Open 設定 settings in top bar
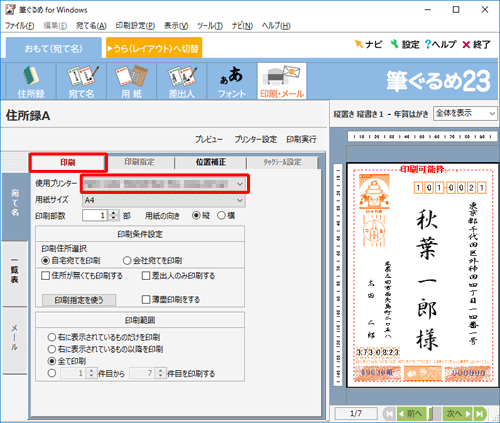 click(x=405, y=44)
